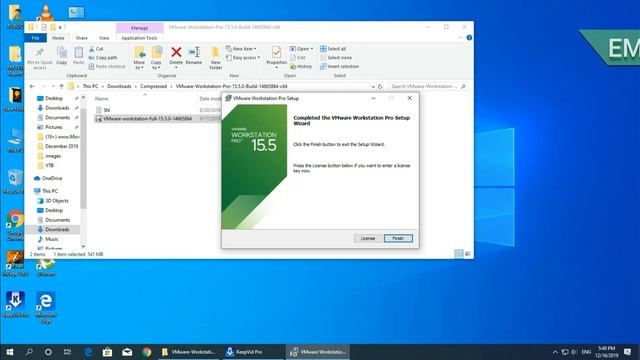This screenshot has width=640, height=360.
Task: Open 3D Objects in the navigation pane
Action: click(57, 201)
